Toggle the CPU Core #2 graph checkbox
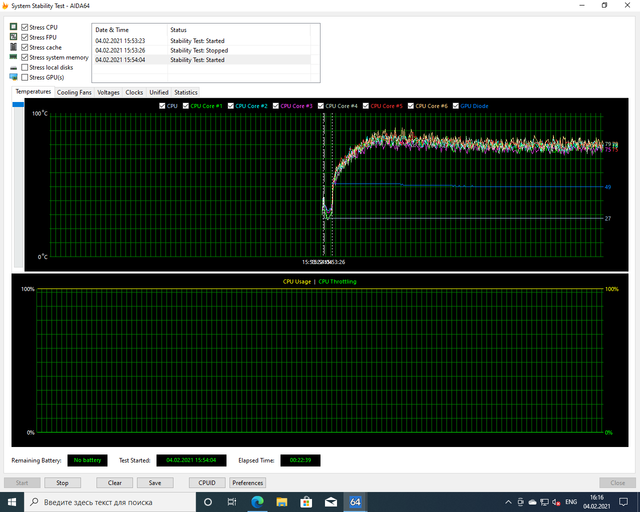Viewport: 640px width, 512px height. (x=231, y=106)
